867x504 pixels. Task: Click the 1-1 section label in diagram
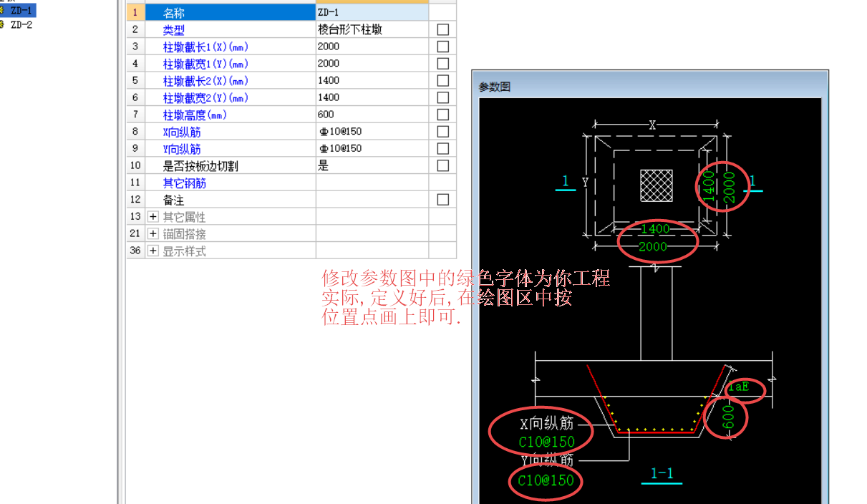(x=662, y=473)
